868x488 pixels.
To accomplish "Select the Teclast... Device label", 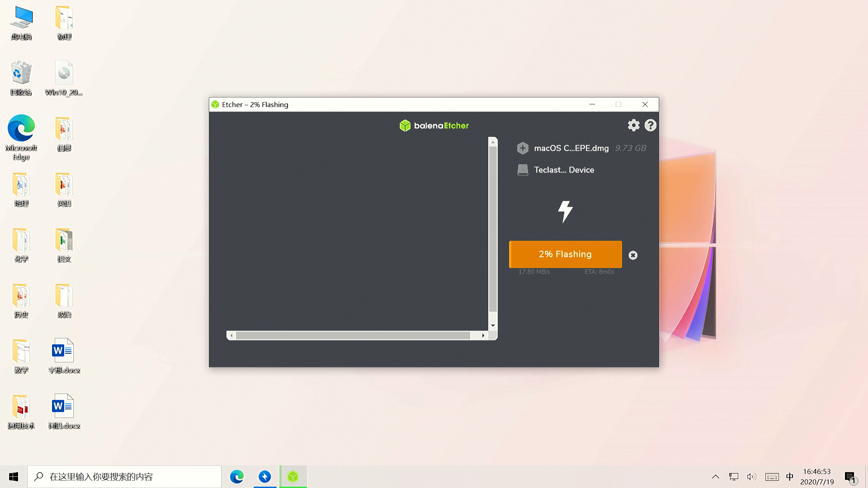I will coord(564,170).
